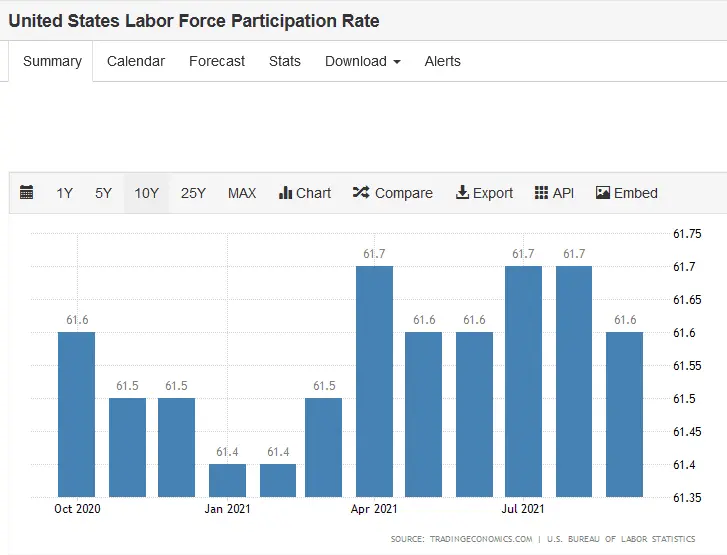
Task: Click the Compare shuffle icon
Action: click(x=361, y=193)
